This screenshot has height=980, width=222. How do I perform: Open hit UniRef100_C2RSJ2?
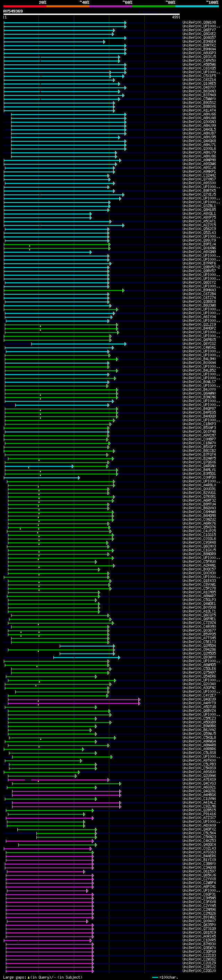pos(199,967)
